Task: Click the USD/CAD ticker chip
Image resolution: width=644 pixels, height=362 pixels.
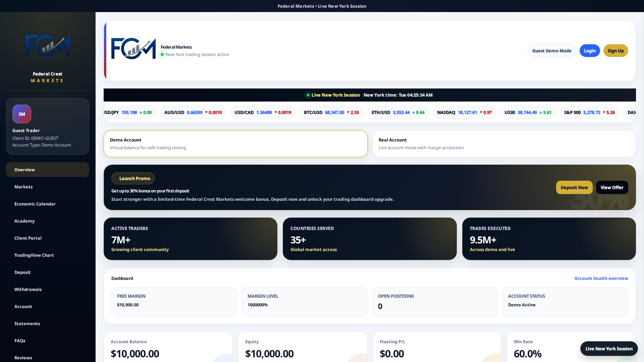Action: click(263, 112)
